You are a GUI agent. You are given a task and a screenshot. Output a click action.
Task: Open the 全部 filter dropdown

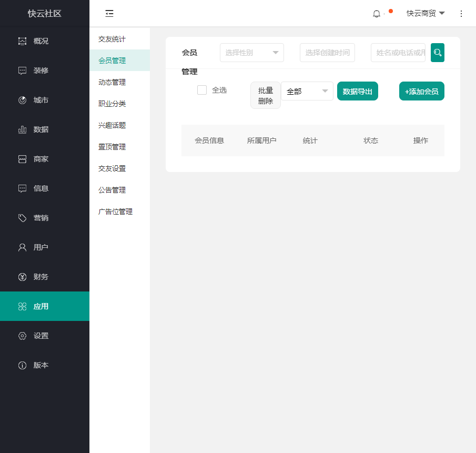[x=307, y=91]
